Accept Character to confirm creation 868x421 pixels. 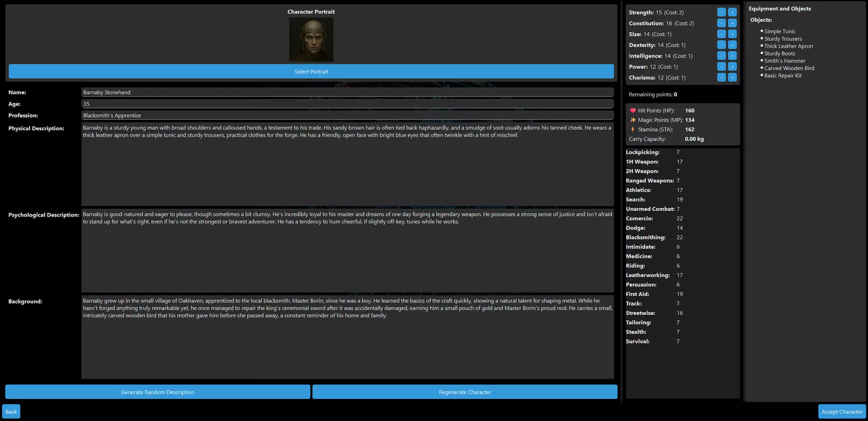(842, 412)
